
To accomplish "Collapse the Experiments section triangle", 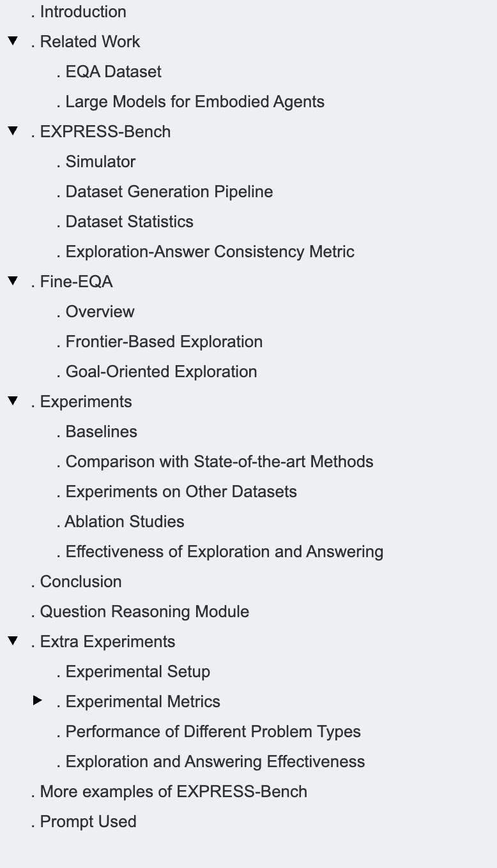I will tap(12, 401).
